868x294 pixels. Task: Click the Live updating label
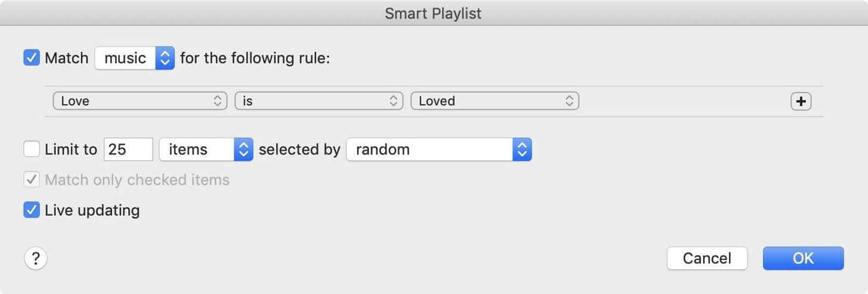point(92,210)
